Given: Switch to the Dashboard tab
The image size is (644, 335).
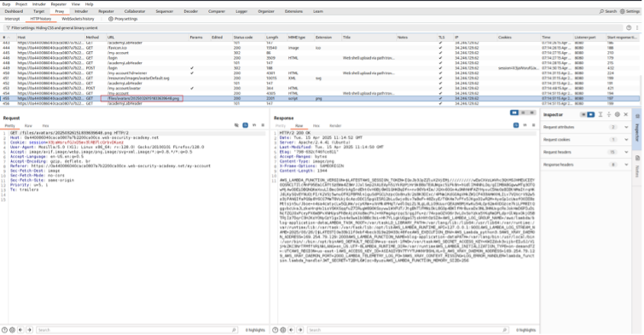Looking at the screenshot, I should coord(14,11).
